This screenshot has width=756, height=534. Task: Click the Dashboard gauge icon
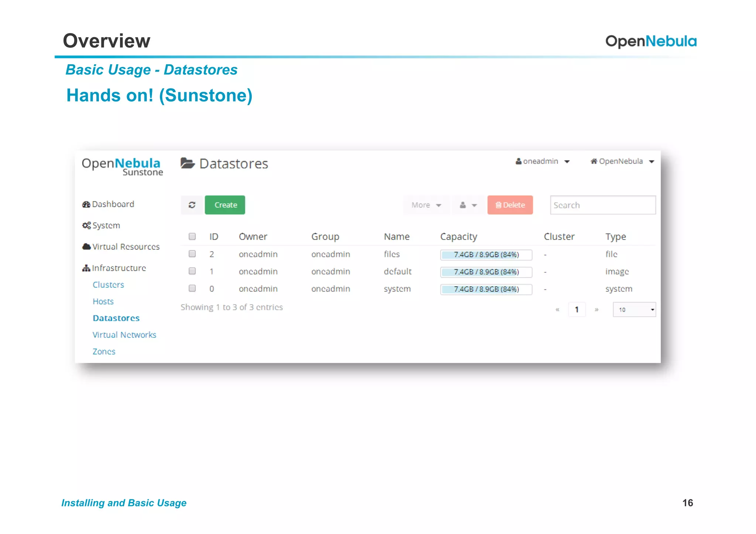tap(86, 204)
